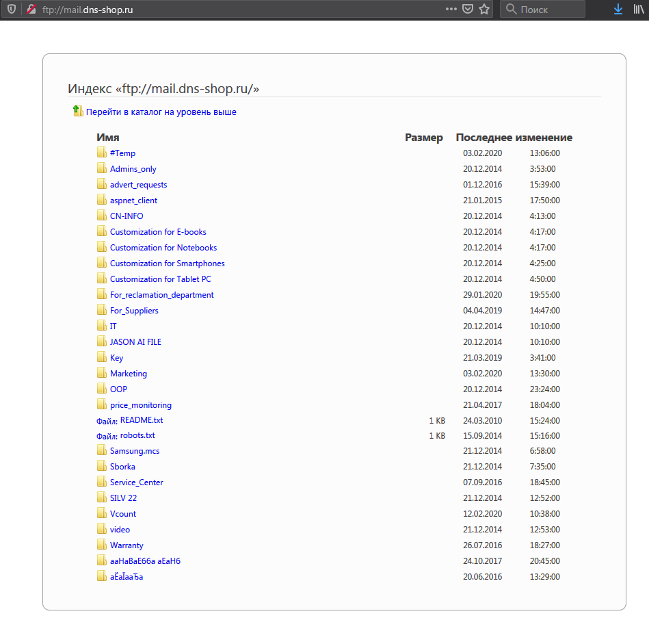Click folder icon beside Admins_only
This screenshot has width=649, height=644.
[x=102, y=168]
